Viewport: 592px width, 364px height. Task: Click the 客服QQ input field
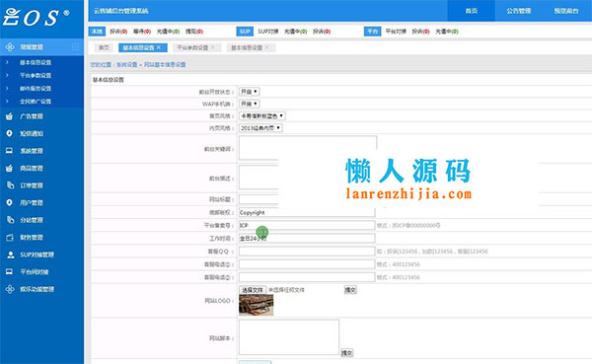coord(307,252)
